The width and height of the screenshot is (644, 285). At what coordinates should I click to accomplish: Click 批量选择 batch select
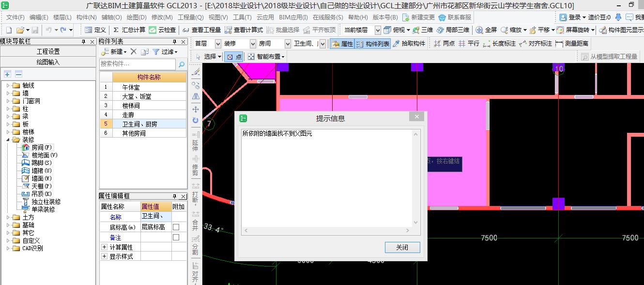tap(282, 30)
